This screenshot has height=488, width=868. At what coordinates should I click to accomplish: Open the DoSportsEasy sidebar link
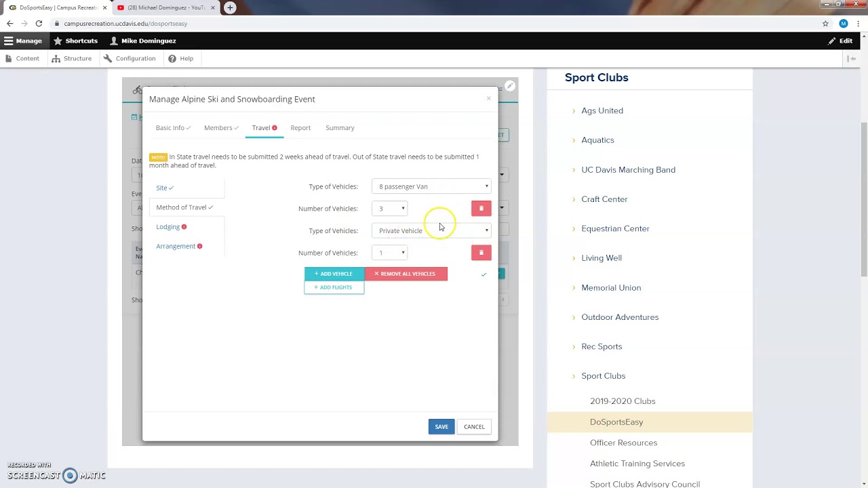(x=616, y=422)
